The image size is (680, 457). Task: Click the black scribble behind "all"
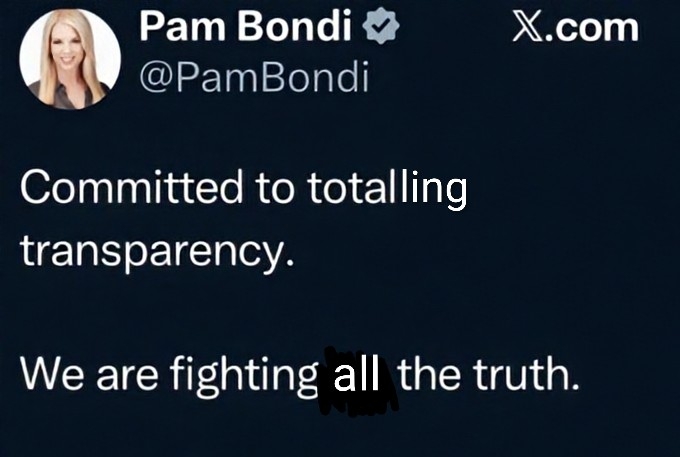point(392,395)
